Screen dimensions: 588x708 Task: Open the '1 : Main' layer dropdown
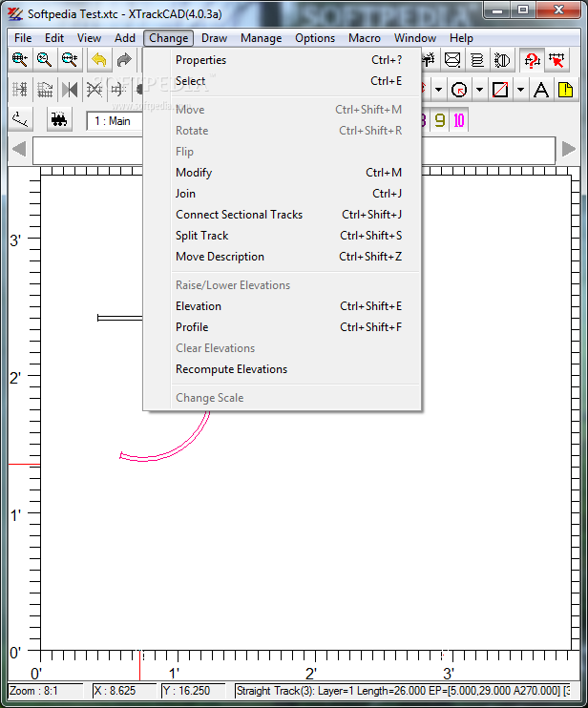pyautogui.click(x=115, y=121)
